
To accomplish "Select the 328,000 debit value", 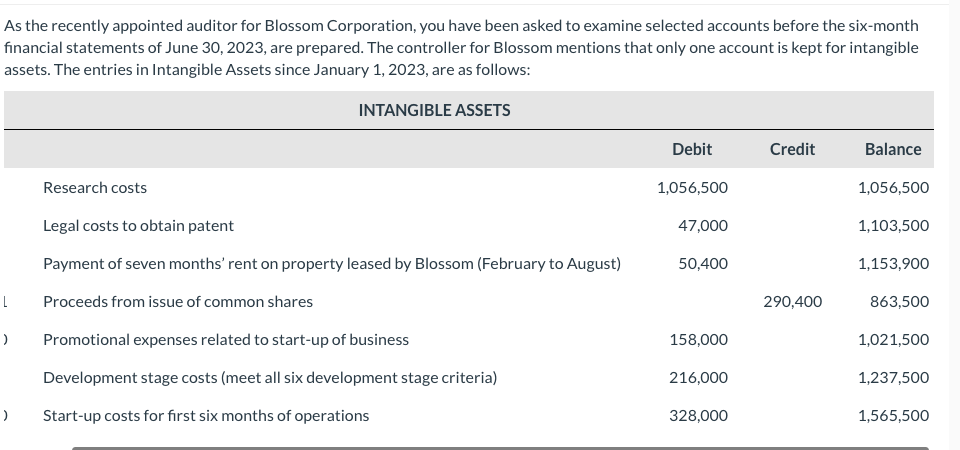I will (x=698, y=415).
